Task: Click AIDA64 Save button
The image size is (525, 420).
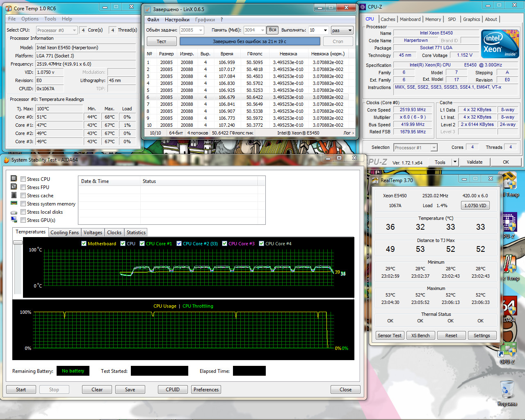Action: coord(130,390)
